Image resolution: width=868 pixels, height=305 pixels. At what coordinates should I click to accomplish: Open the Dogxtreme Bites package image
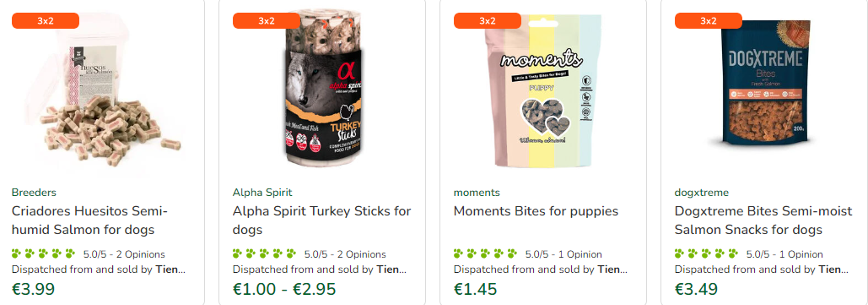pos(763,82)
